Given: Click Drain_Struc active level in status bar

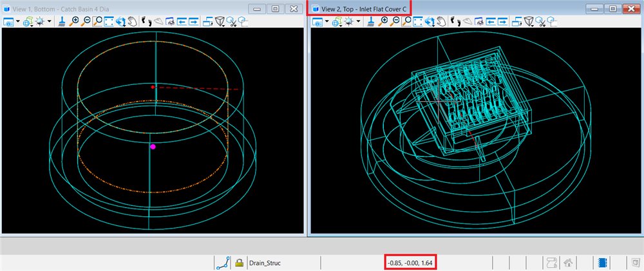Looking at the screenshot, I should (265, 263).
